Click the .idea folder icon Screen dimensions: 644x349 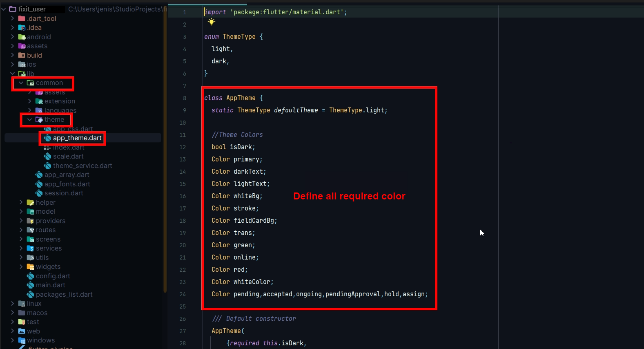22,28
